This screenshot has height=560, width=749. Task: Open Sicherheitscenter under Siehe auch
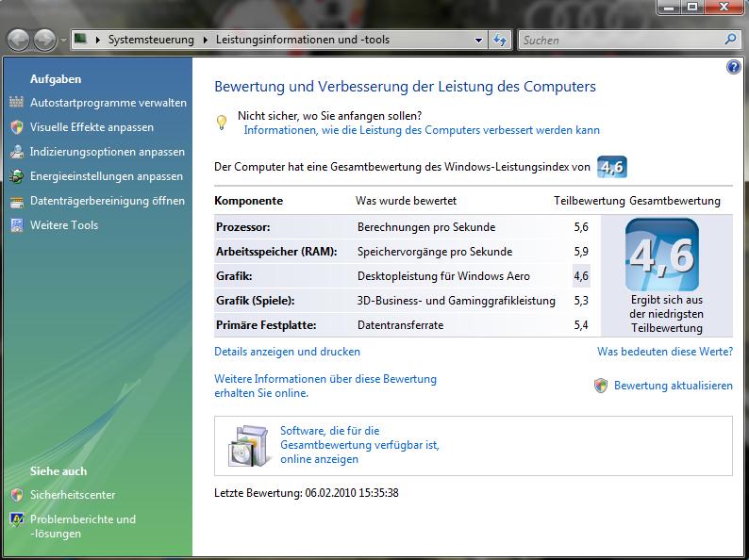coord(73,495)
